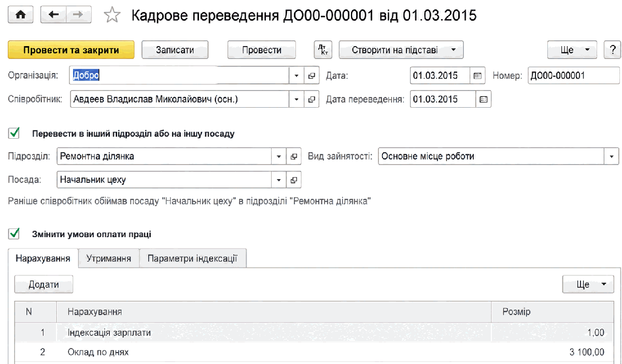Image resolution: width=622 pixels, height=364 pixels.
Task: Select the 3 100,00 amount cell
Action: (553, 352)
